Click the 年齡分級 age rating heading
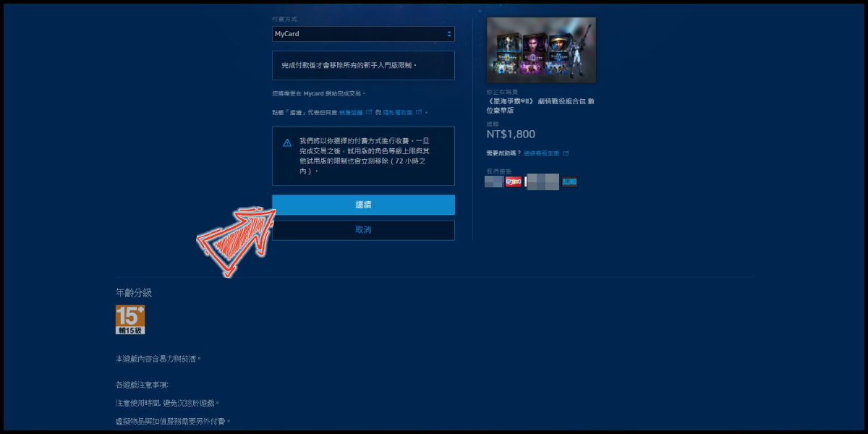The width and height of the screenshot is (868, 434). (134, 293)
